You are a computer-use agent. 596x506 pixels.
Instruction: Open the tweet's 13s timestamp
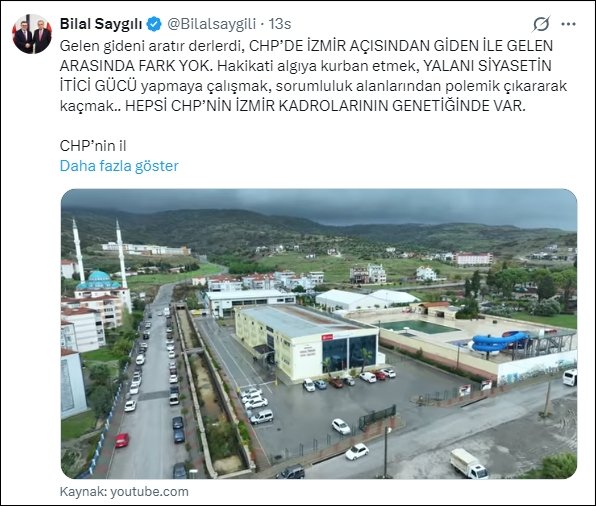280,24
